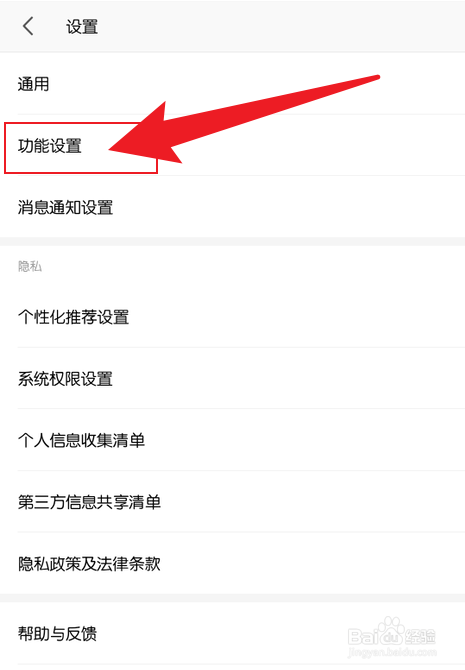View 第三方信息共享清单
Image resolution: width=465 pixels, height=670 pixels.
click(x=232, y=502)
